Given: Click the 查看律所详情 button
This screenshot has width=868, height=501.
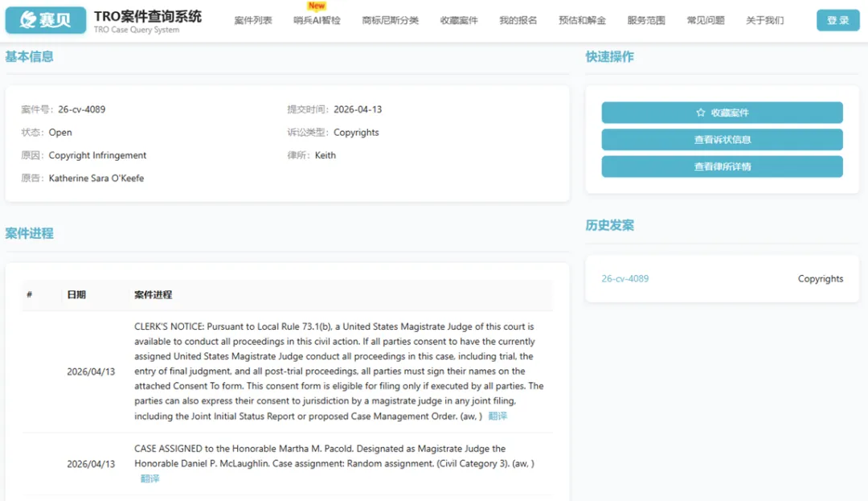Looking at the screenshot, I should click(x=722, y=166).
